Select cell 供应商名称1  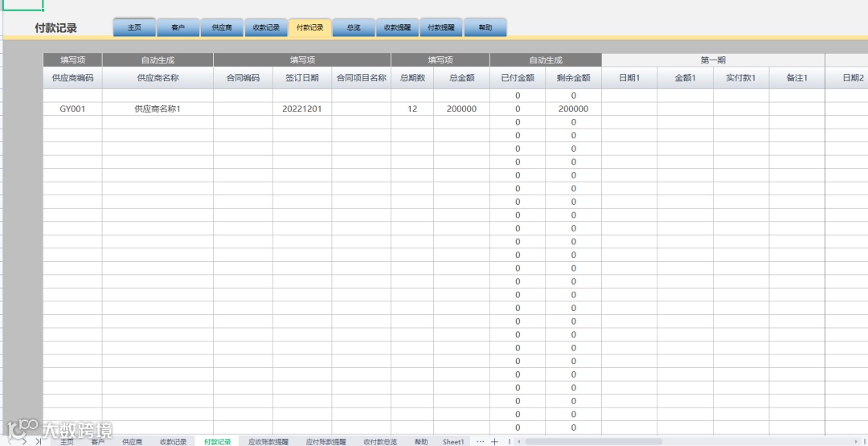158,109
